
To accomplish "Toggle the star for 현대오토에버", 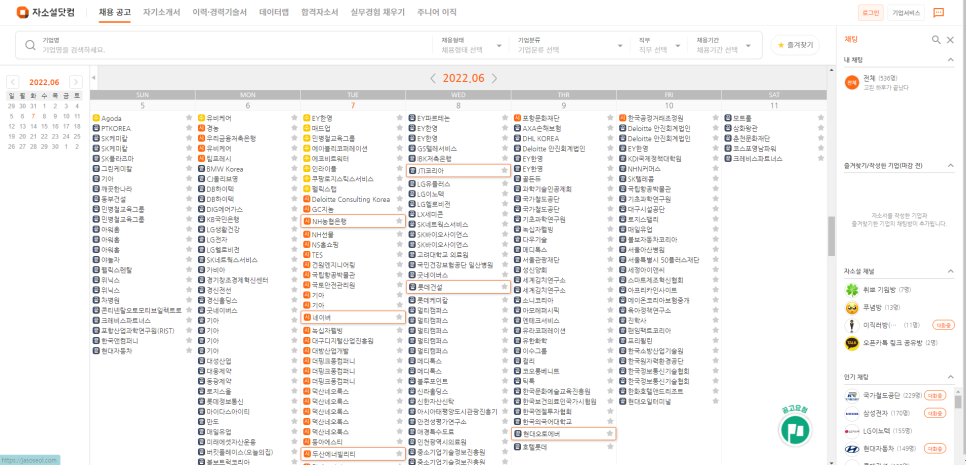I will [610, 434].
